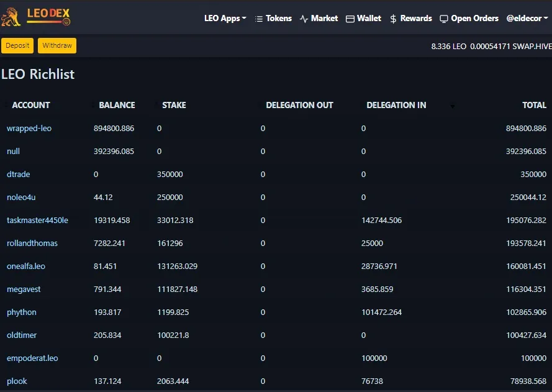Select onealfa.leo stake 131263.029
The height and width of the screenshot is (392, 552).
177,266
